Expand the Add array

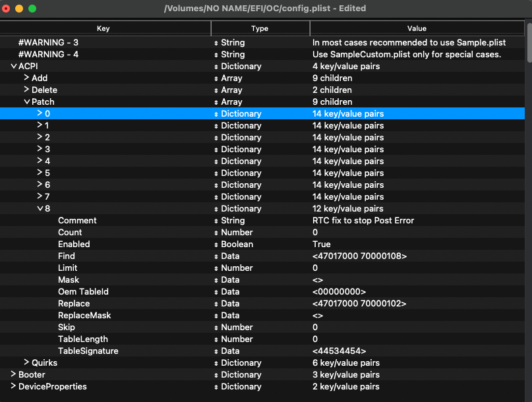pyautogui.click(x=27, y=78)
